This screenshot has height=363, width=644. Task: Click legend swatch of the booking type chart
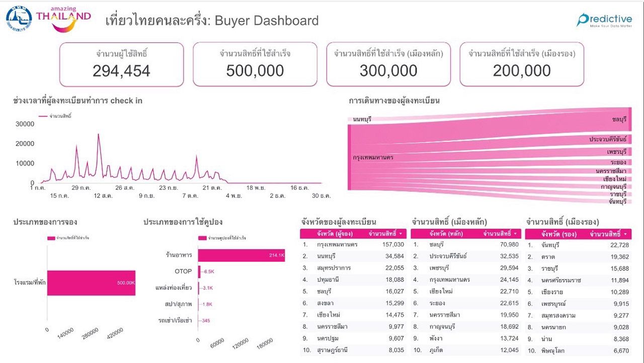(51, 238)
